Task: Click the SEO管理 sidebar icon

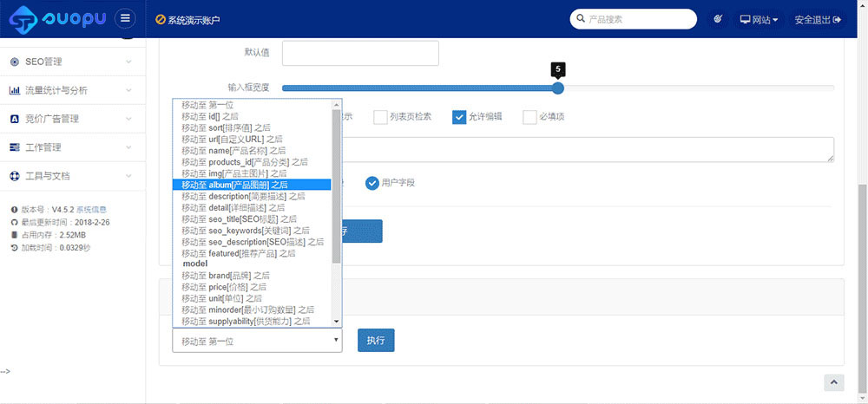Action: 15,62
